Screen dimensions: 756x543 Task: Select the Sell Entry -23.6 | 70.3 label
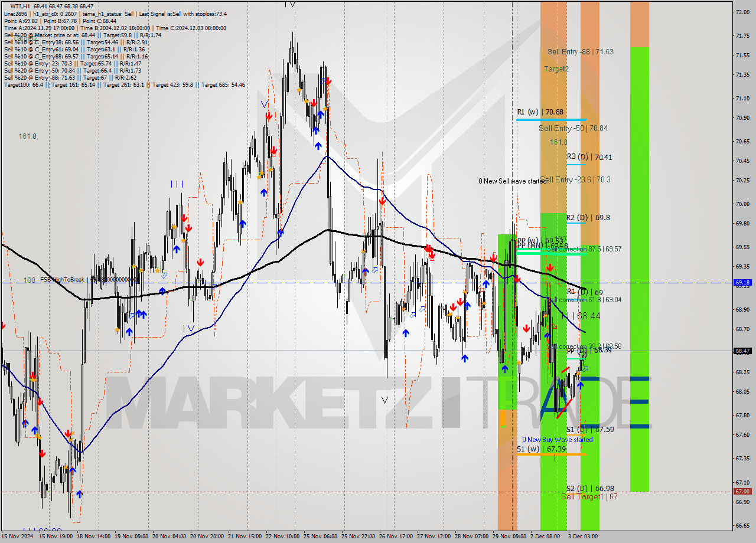[x=575, y=179]
